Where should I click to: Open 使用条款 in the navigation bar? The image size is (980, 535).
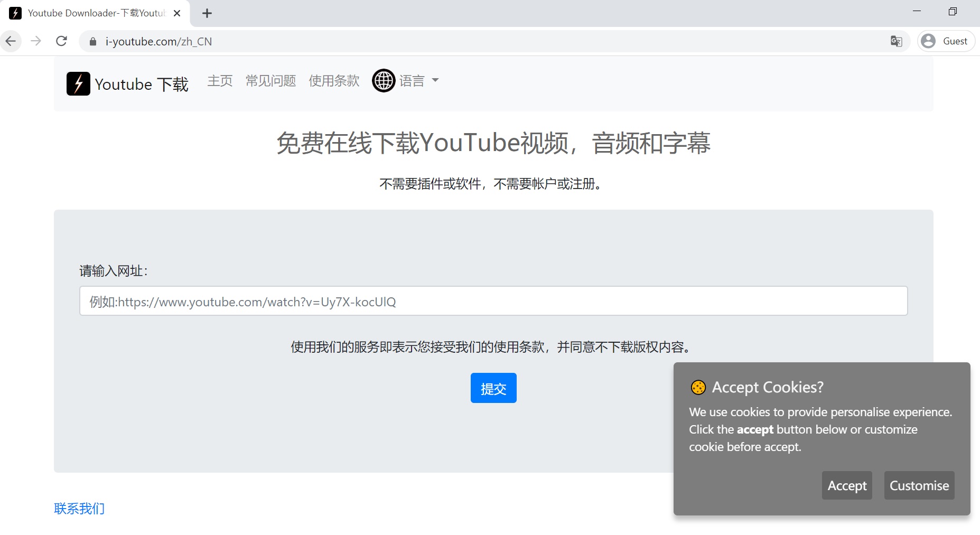pyautogui.click(x=334, y=81)
